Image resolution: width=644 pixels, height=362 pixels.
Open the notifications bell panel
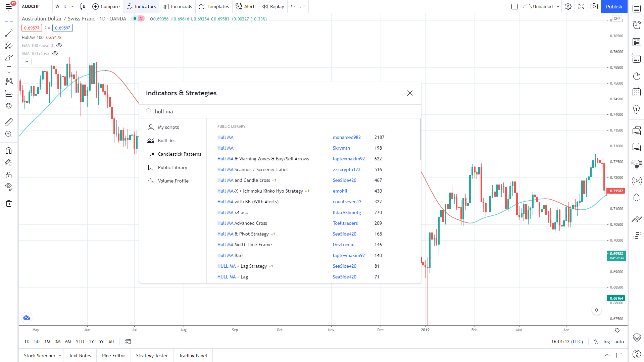pyautogui.click(x=637, y=197)
